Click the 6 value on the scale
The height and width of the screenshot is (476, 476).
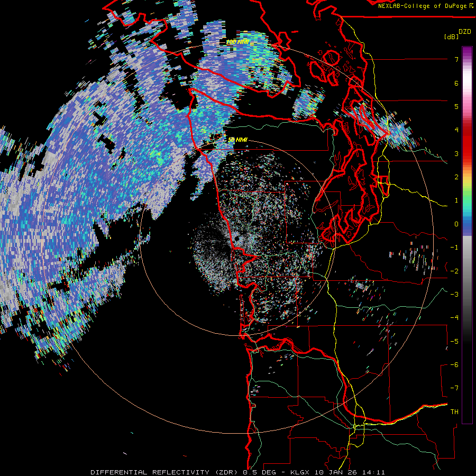(456, 83)
